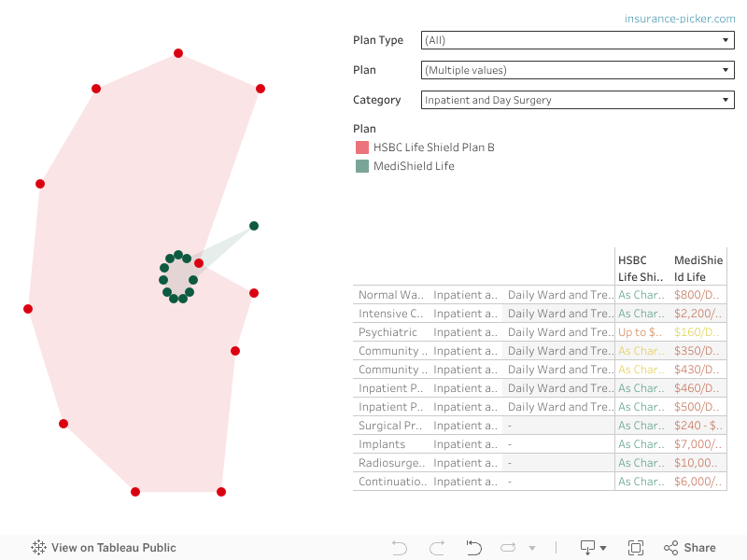Click the Redo arrow in the toolbar

[436, 548]
